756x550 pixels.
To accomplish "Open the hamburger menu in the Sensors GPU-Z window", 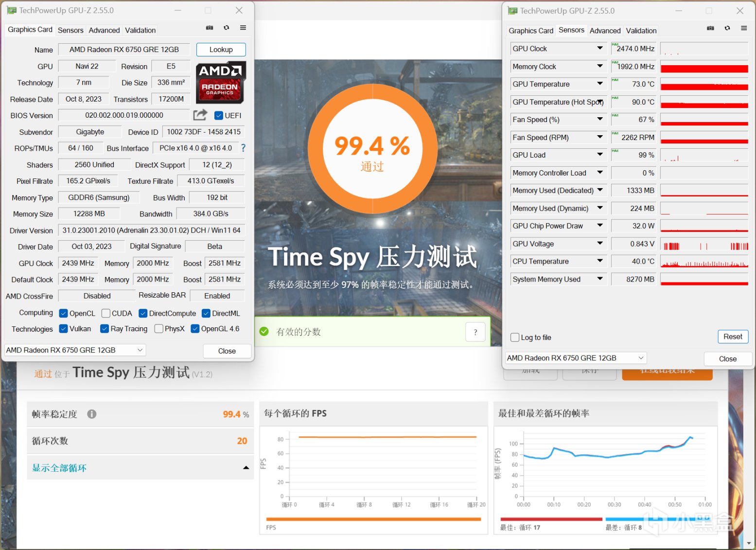I will coord(744,28).
